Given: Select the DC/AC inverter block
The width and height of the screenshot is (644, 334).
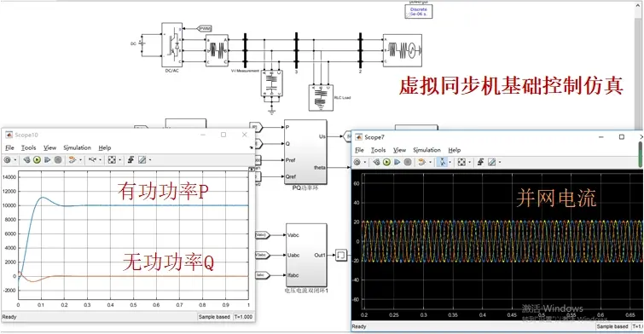Looking at the screenshot, I should [x=172, y=45].
